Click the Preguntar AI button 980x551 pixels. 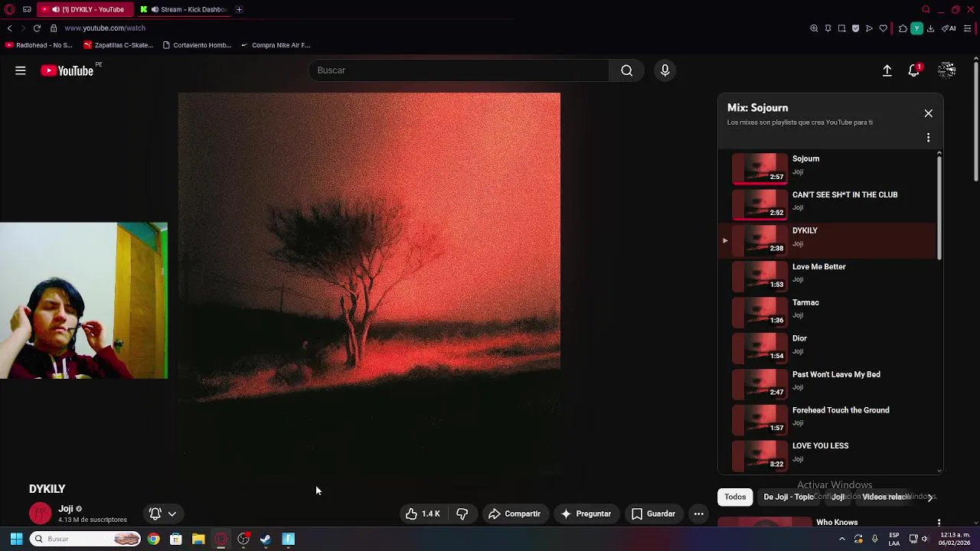[x=586, y=514]
